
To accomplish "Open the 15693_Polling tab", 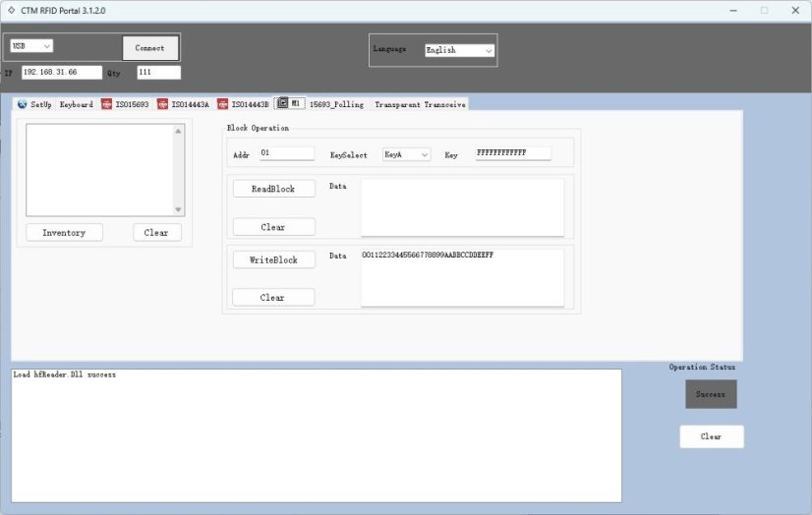I will (x=336, y=104).
